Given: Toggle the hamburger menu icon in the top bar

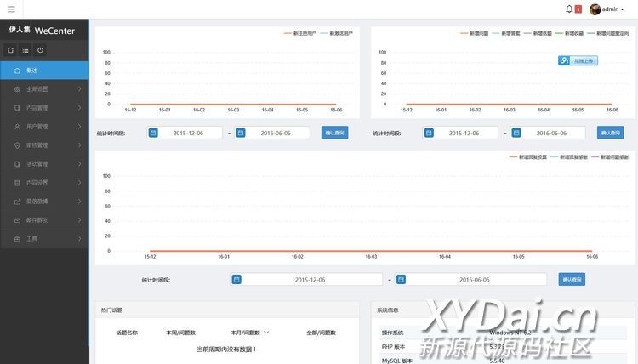Looking at the screenshot, I should coord(11,9).
